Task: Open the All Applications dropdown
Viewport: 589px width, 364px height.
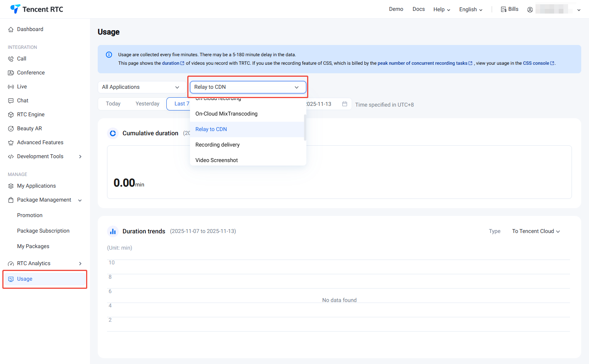Action: click(140, 87)
